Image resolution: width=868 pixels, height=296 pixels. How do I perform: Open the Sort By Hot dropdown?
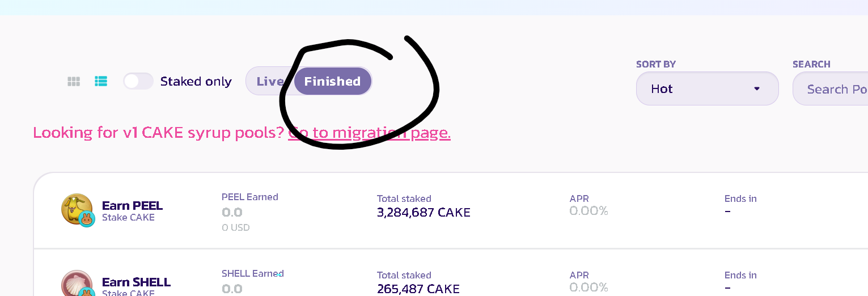click(x=706, y=89)
